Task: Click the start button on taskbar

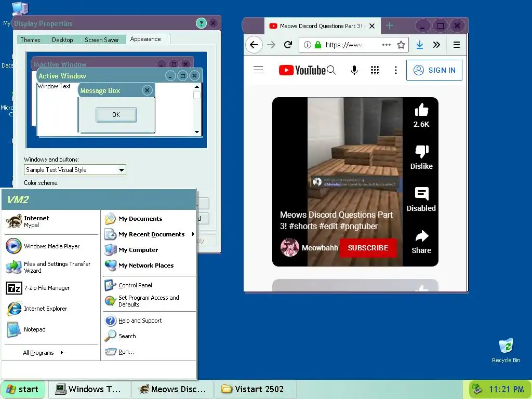Action: pos(22,389)
